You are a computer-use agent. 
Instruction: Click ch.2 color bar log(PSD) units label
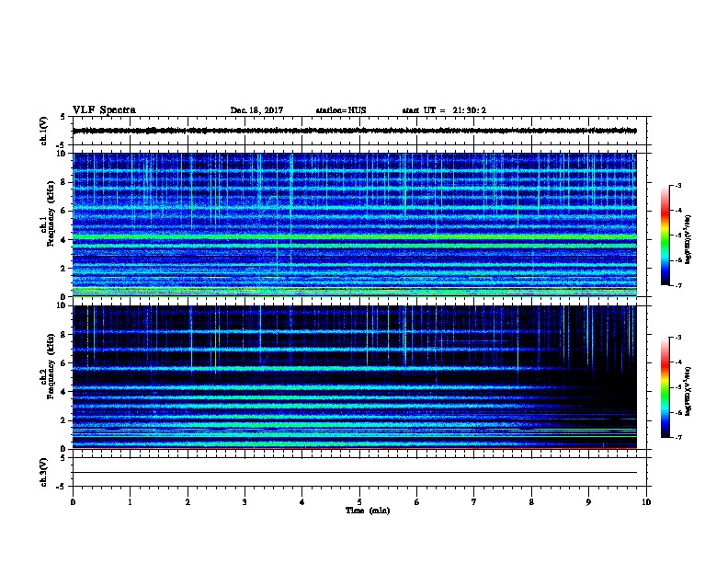pos(688,392)
